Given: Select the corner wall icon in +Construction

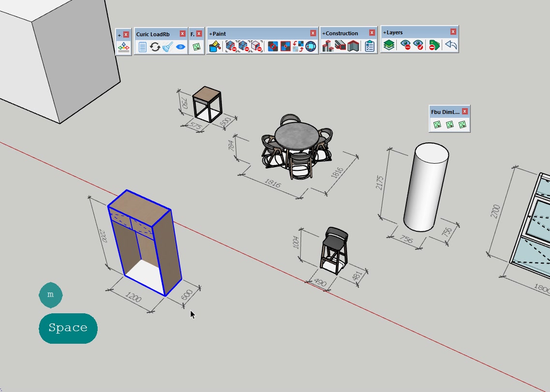Looking at the screenshot, I should [x=353, y=46].
